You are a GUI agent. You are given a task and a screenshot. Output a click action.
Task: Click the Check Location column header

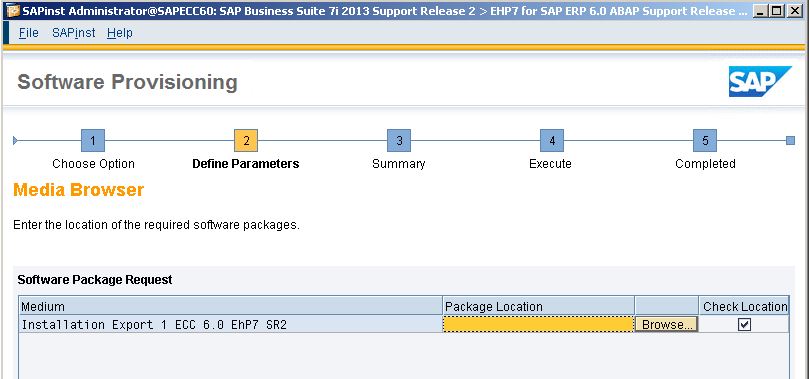745,306
